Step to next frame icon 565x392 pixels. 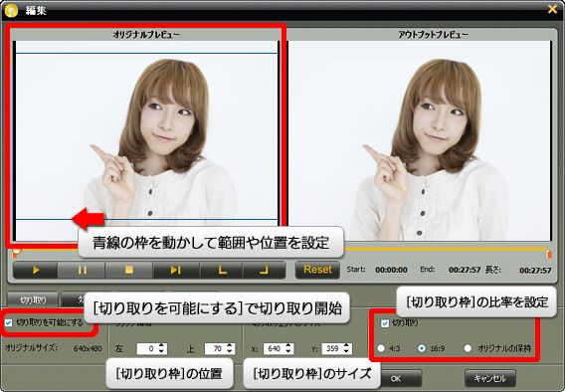[176, 270]
